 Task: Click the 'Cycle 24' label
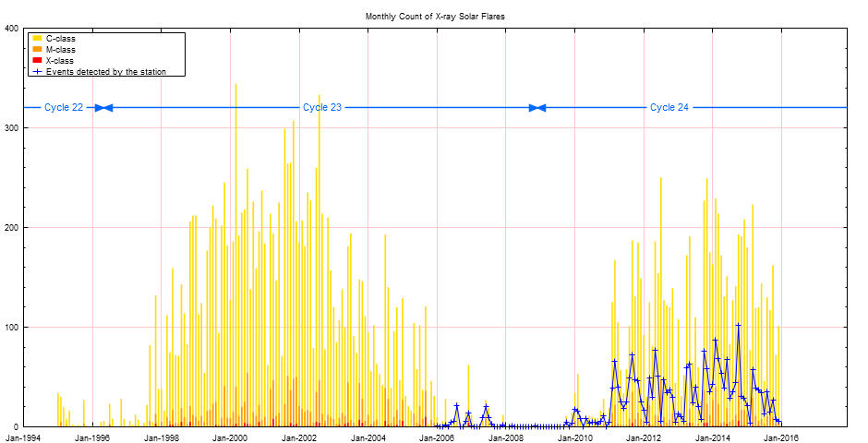[669, 108]
